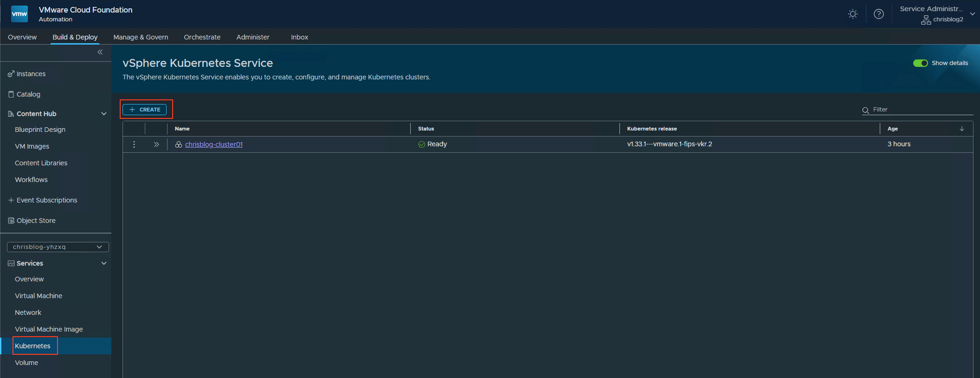Image resolution: width=980 pixels, height=378 pixels.
Task: Toggle the light/dark theme sun icon
Action: [x=853, y=14]
